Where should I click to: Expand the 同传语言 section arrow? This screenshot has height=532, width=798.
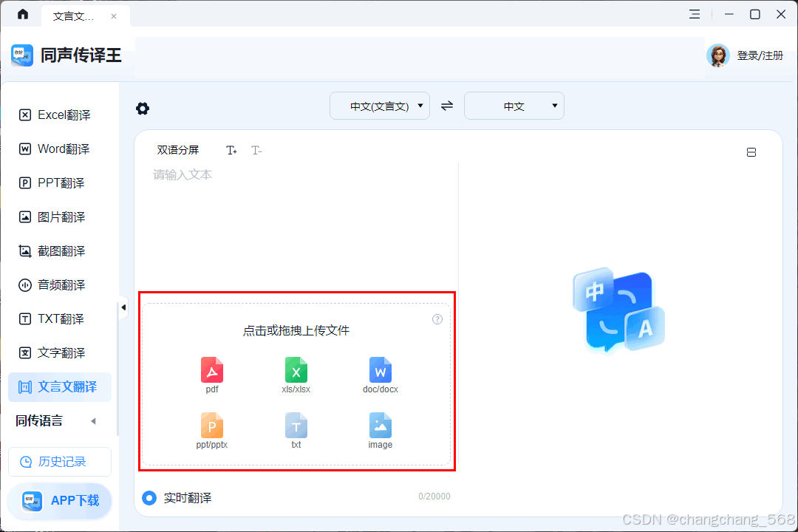point(93,421)
